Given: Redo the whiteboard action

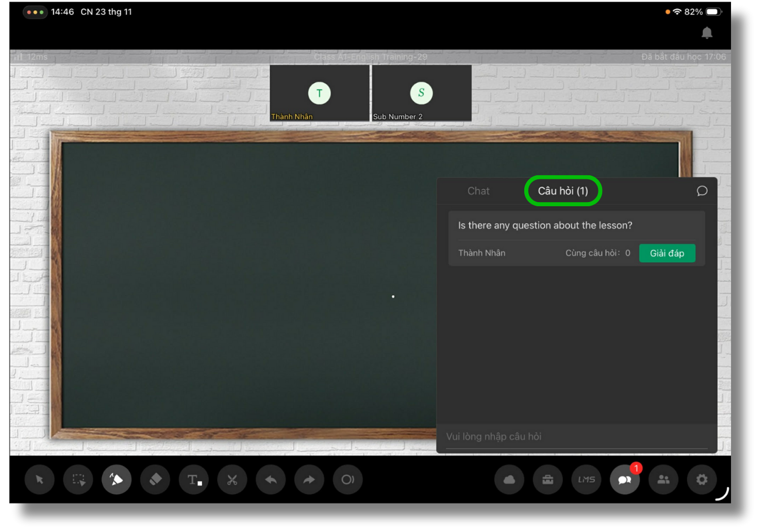Looking at the screenshot, I should tap(309, 480).
